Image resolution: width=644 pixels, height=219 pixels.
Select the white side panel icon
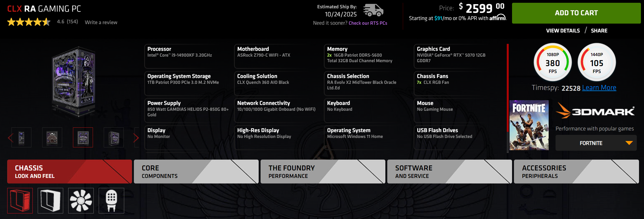(50, 201)
